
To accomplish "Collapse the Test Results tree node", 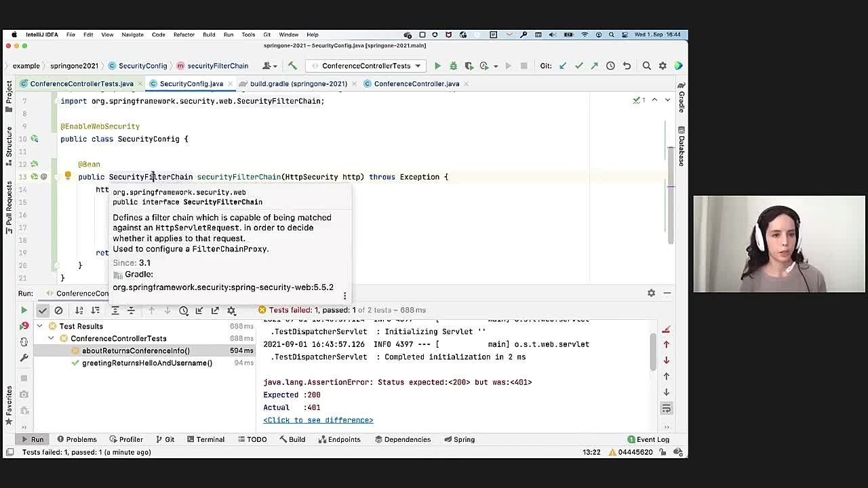I will [x=40, y=326].
